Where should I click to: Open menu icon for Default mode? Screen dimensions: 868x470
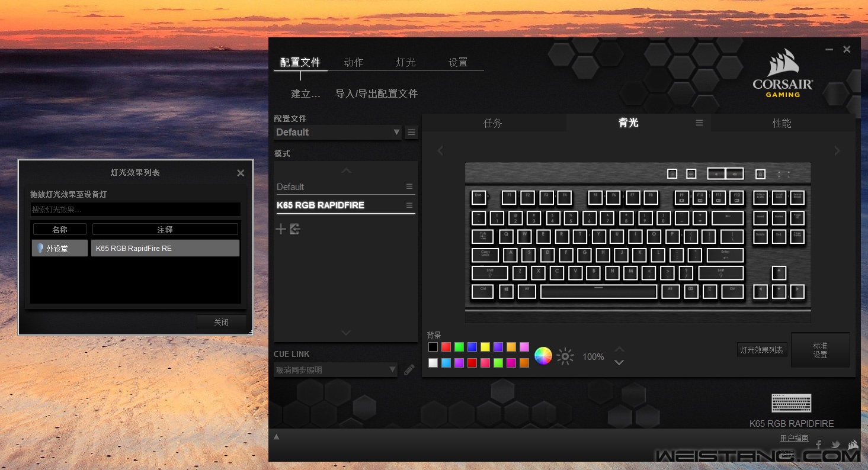pos(409,186)
